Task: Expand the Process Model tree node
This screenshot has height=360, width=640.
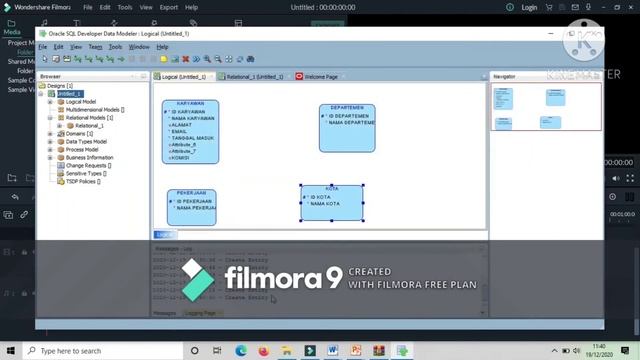Action: pyautogui.click(x=50, y=149)
